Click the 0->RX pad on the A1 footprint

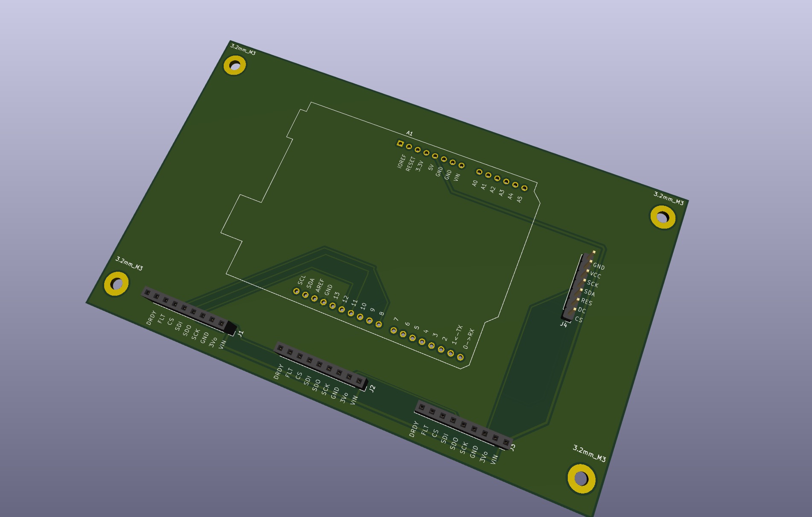coord(460,357)
